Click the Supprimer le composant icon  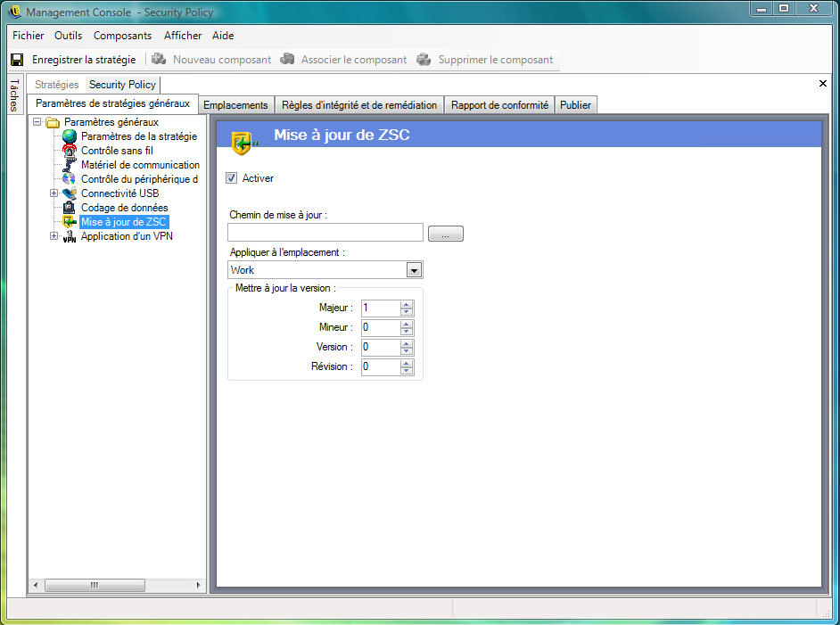424,60
